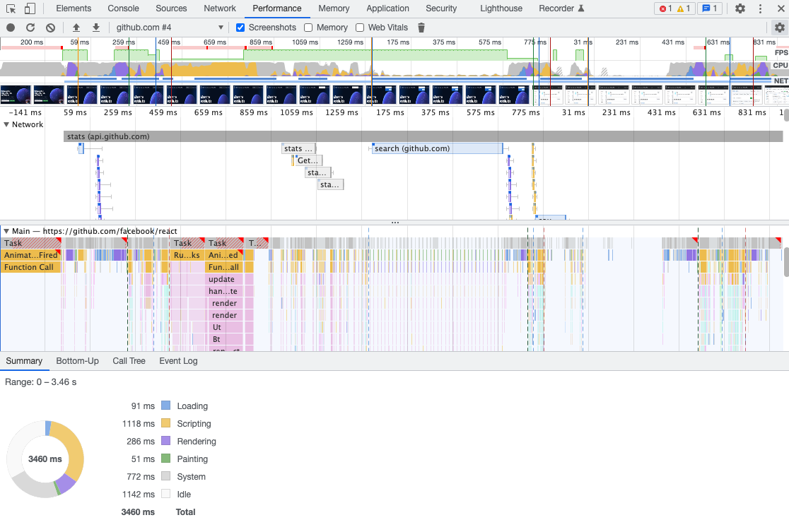Activate the inspect element picker icon
Screen dimensions: 789x532
click(x=11, y=8)
